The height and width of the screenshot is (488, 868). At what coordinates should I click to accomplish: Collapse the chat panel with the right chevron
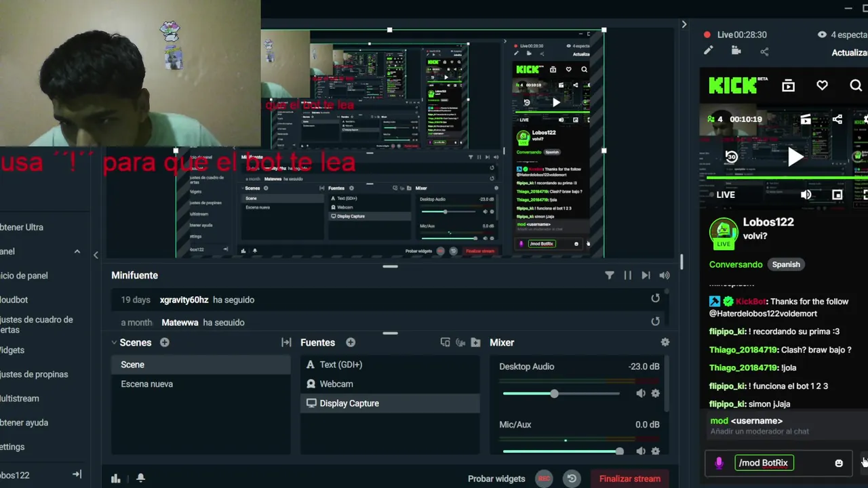click(x=684, y=24)
